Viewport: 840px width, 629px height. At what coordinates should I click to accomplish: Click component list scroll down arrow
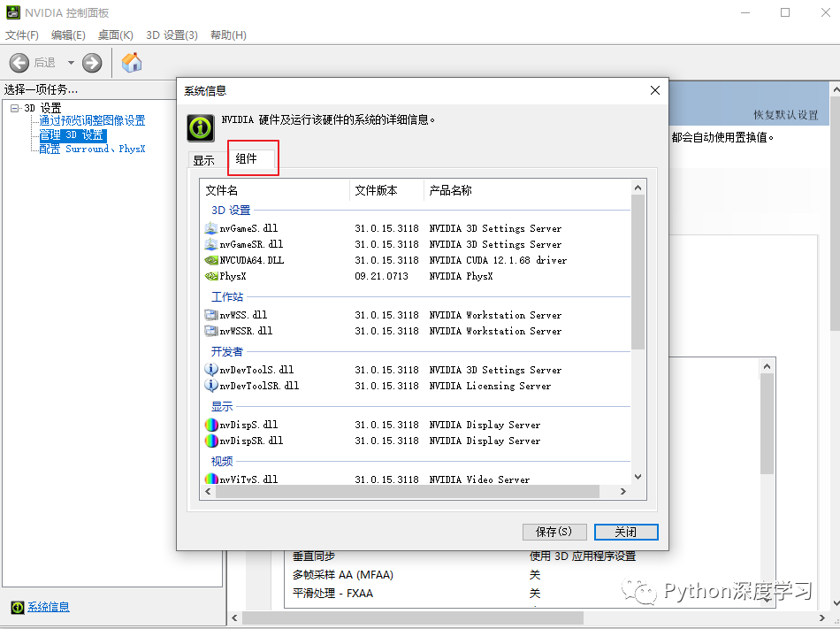click(x=638, y=477)
